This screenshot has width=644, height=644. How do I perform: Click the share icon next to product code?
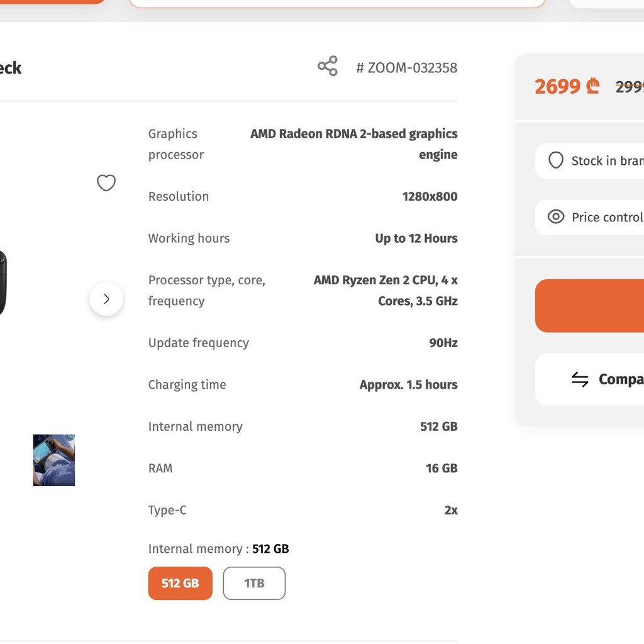[x=327, y=66]
